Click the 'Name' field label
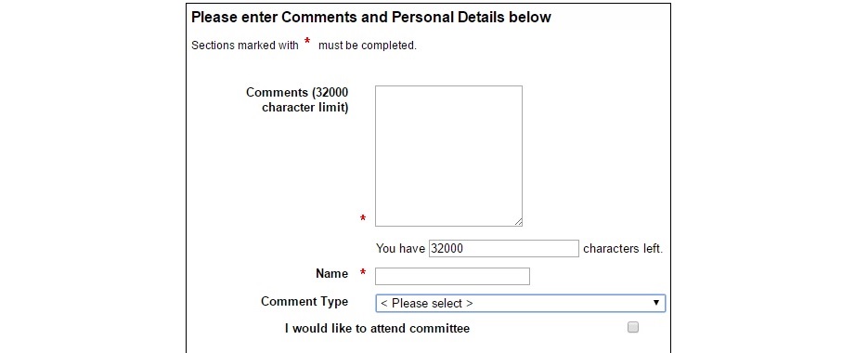Image resolution: width=868 pixels, height=353 pixels. (x=331, y=274)
